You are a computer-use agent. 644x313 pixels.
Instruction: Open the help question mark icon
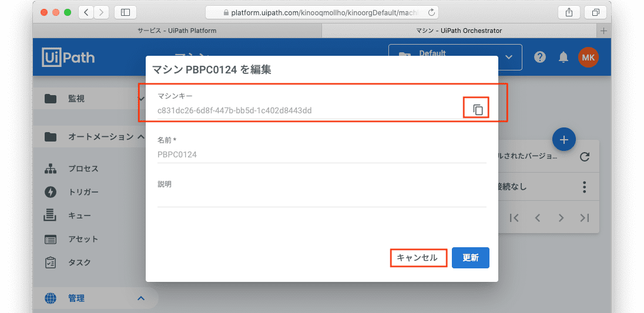(x=539, y=57)
